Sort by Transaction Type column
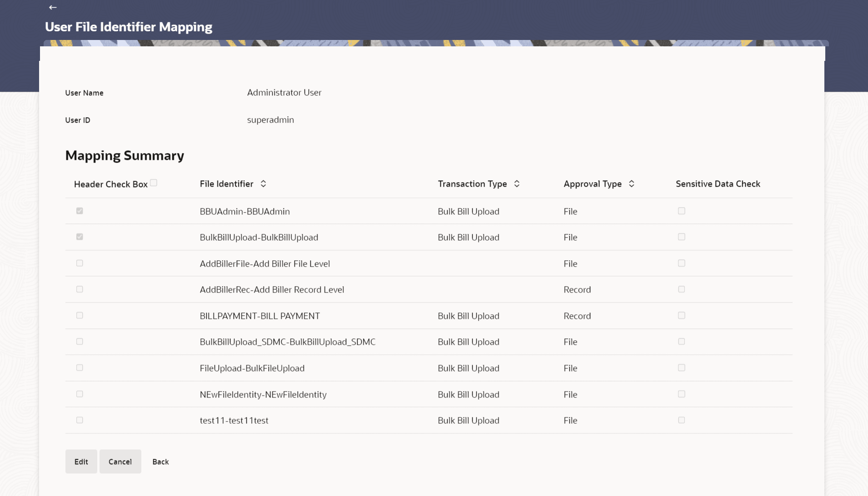 coord(517,184)
